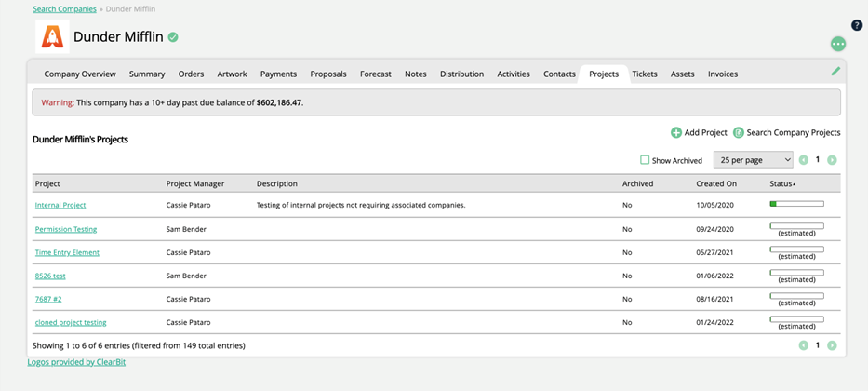The width and height of the screenshot is (868, 391).
Task: Click the Dunder Mifflin rocket logo
Action: pos(53,36)
